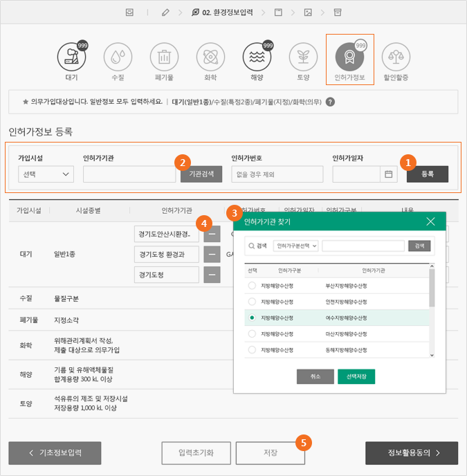Select the 토양 plant icon
This screenshot has height=476, width=467.
303,57
